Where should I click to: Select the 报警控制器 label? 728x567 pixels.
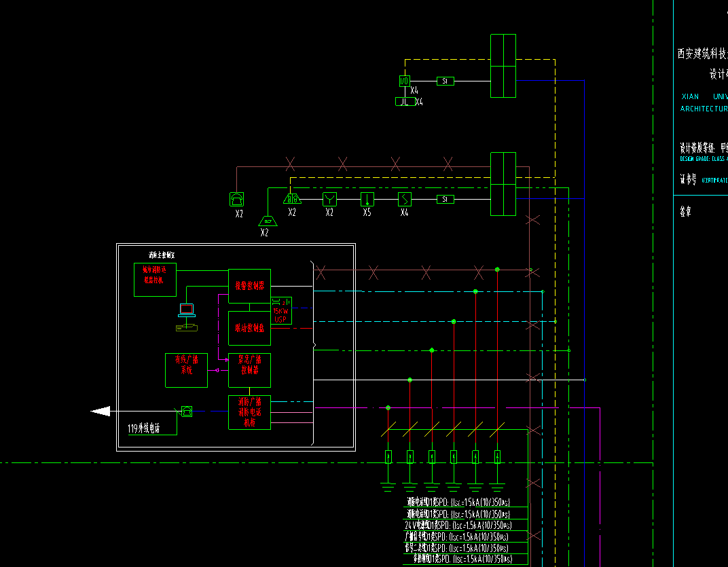[249, 286]
